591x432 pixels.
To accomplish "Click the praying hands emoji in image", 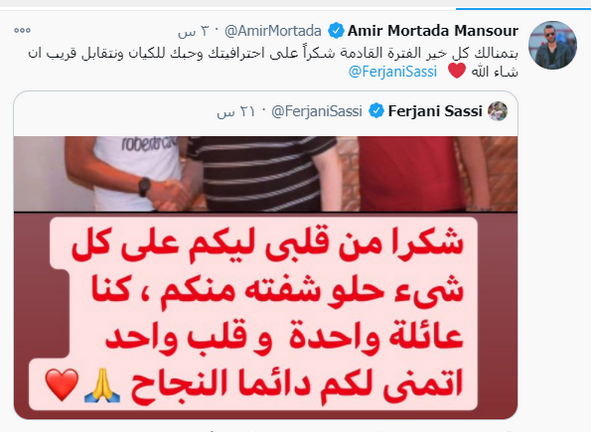I will (x=102, y=385).
